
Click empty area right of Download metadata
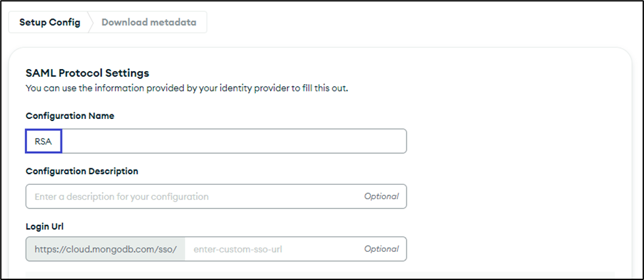point(395,22)
